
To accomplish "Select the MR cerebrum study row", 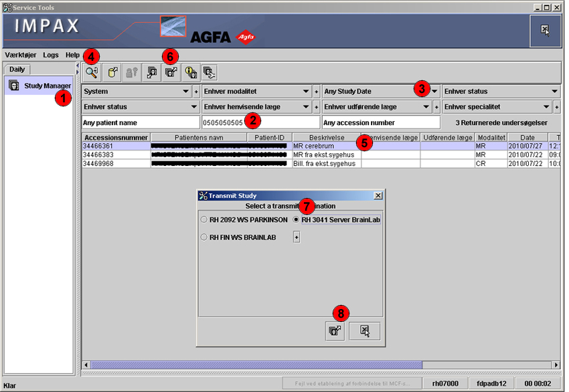I will pyautogui.click(x=315, y=146).
